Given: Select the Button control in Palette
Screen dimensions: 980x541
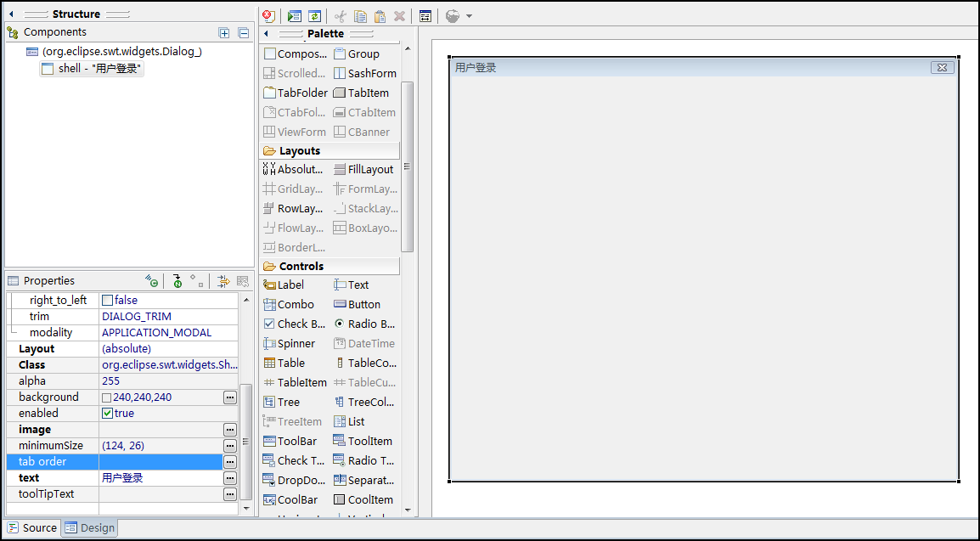Looking at the screenshot, I should pos(363,304).
